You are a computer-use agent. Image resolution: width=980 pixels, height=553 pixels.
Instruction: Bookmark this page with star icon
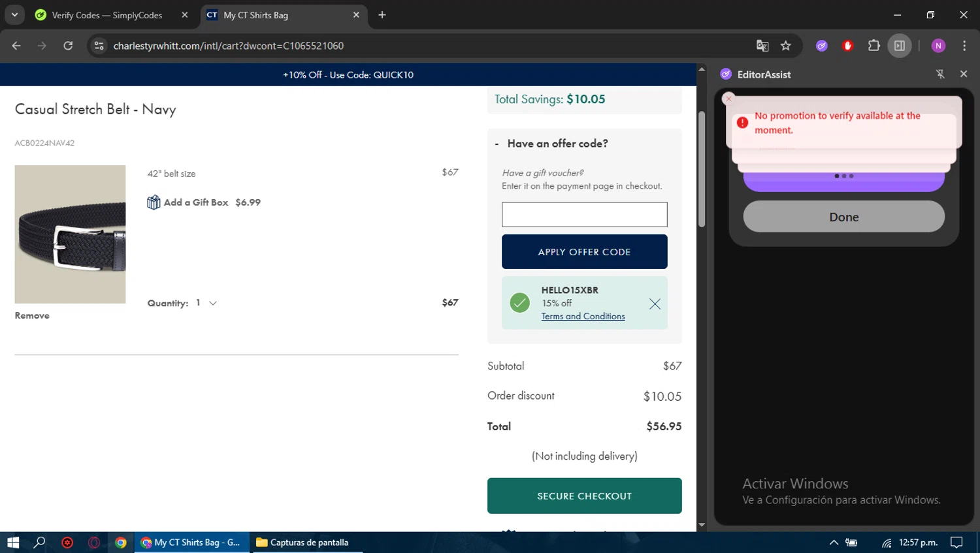click(x=786, y=46)
